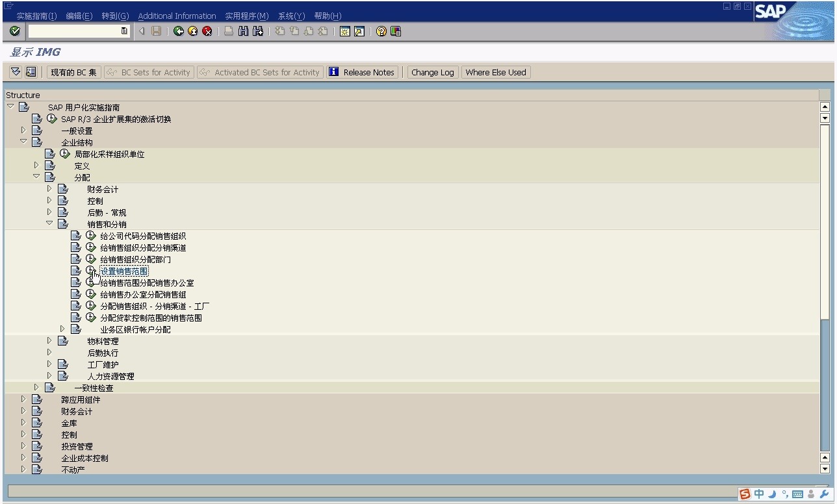Click the Change Log button
Image resolution: width=837 pixels, height=504 pixels.
click(433, 72)
